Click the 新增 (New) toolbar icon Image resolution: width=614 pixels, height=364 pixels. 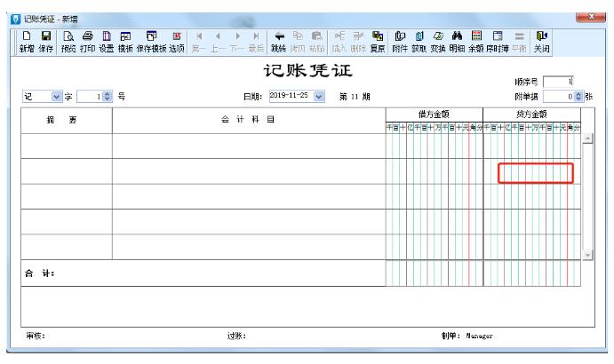[27, 42]
